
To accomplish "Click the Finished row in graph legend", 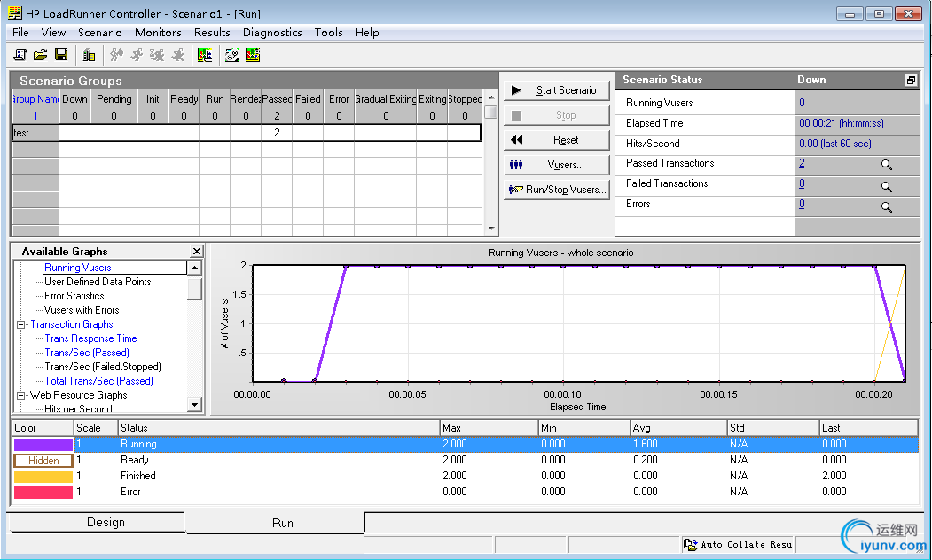I will point(465,477).
